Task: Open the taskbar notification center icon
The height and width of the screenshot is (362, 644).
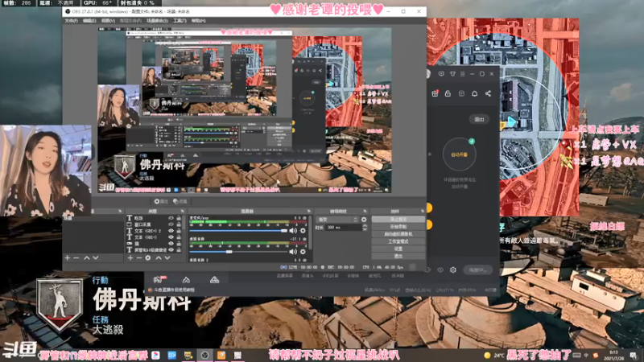Action: point(634,355)
